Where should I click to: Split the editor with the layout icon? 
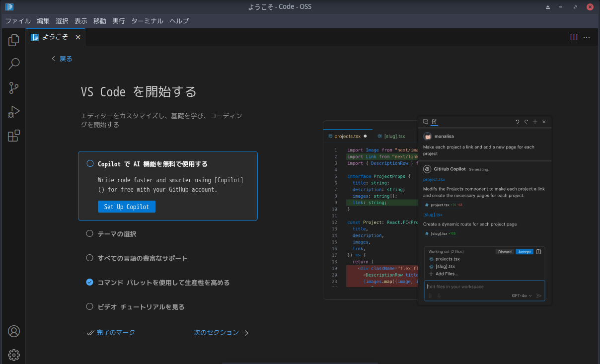(x=574, y=37)
